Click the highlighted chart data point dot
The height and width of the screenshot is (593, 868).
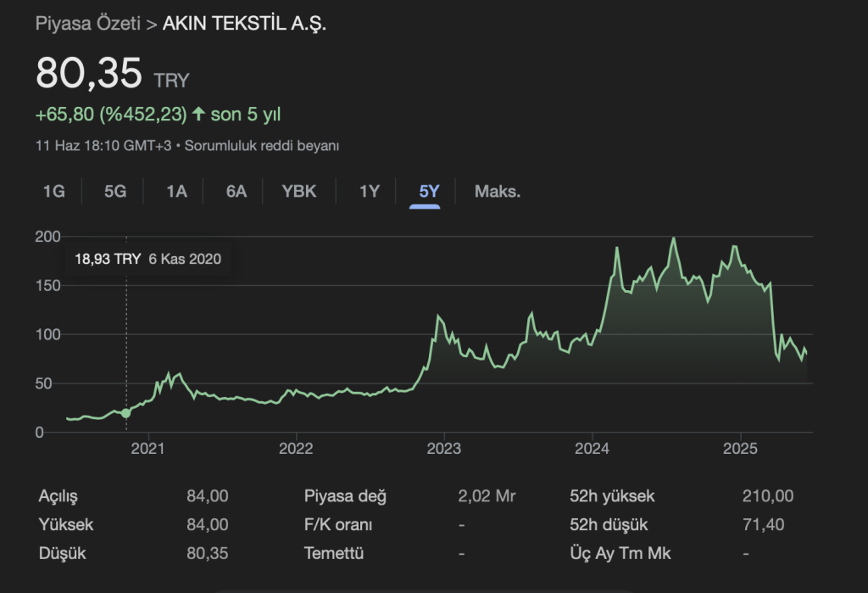(126, 413)
